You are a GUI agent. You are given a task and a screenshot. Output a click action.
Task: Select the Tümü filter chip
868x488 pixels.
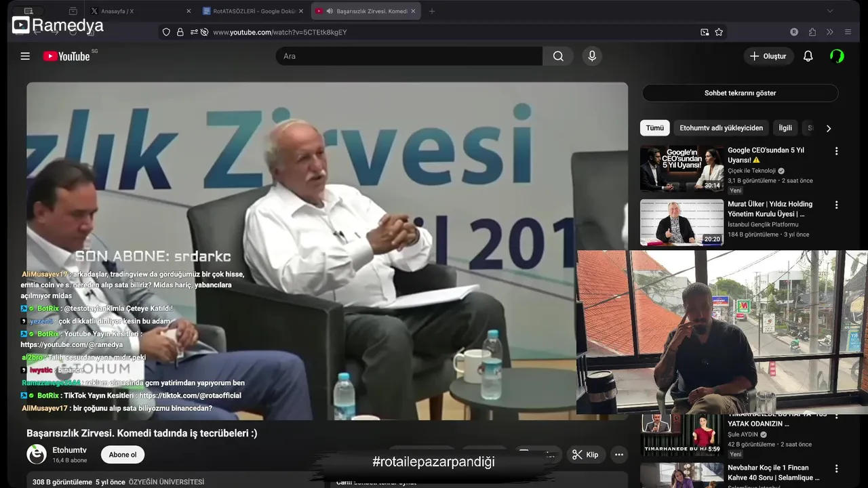(x=655, y=127)
